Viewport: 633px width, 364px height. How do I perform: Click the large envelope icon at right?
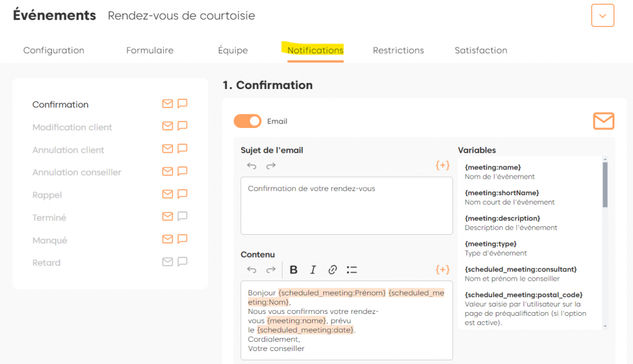tap(603, 121)
